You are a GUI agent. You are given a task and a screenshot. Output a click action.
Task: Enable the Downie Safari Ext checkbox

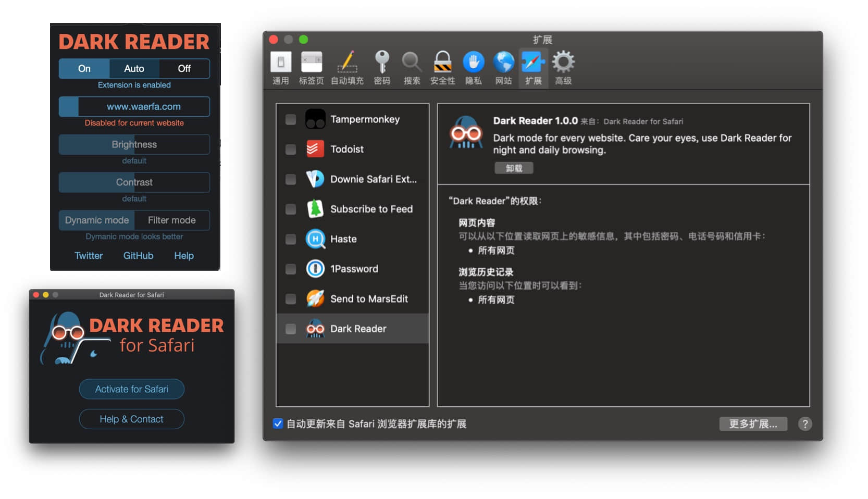click(291, 180)
